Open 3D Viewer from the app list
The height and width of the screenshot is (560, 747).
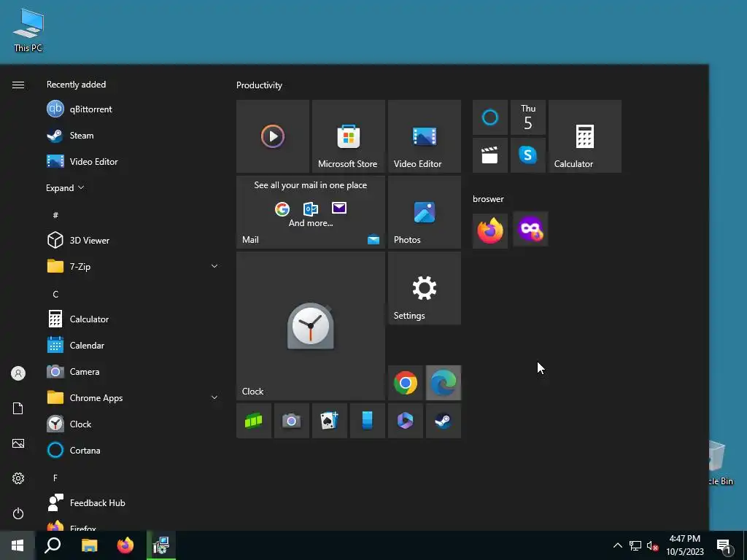point(131,241)
